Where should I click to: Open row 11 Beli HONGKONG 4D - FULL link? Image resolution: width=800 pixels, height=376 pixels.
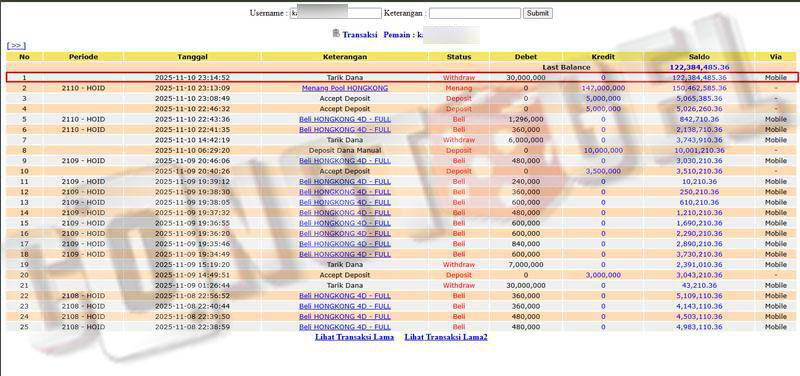click(345, 182)
